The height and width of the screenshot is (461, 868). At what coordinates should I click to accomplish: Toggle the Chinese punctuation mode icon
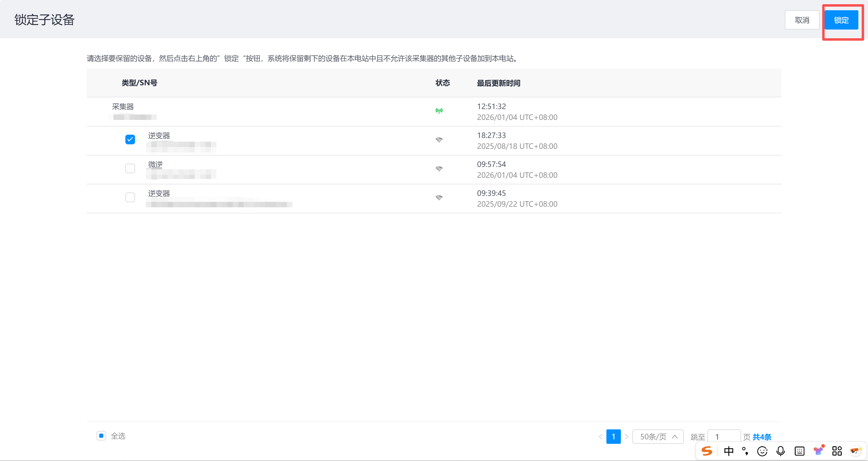(745, 451)
